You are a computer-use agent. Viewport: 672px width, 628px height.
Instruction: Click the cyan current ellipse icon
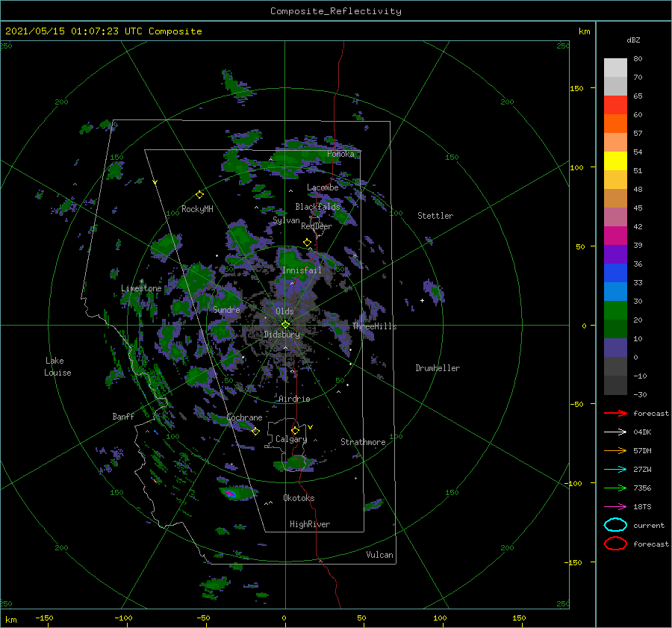point(615,525)
